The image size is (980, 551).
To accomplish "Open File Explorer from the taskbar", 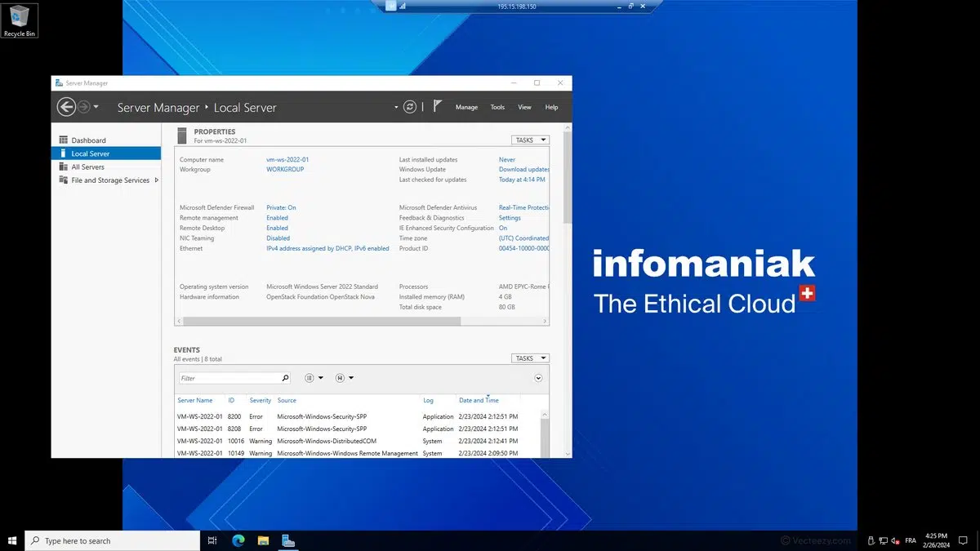I will coord(263,540).
